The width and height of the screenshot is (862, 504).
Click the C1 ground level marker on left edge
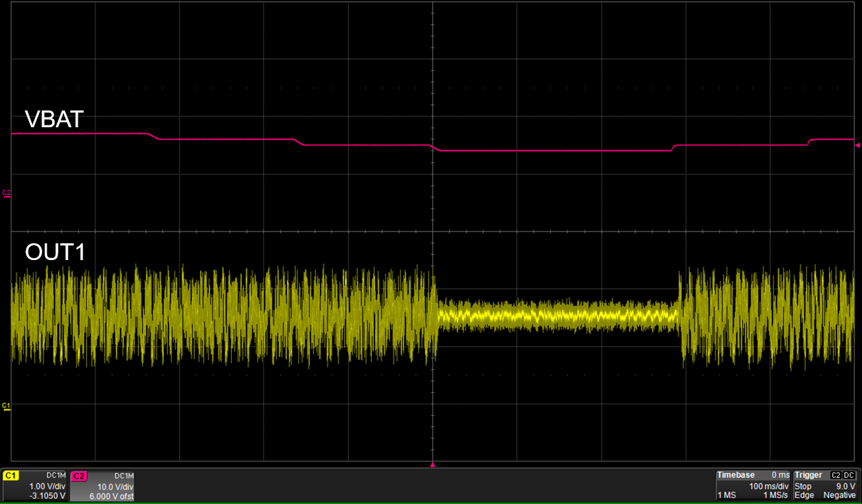point(7,406)
